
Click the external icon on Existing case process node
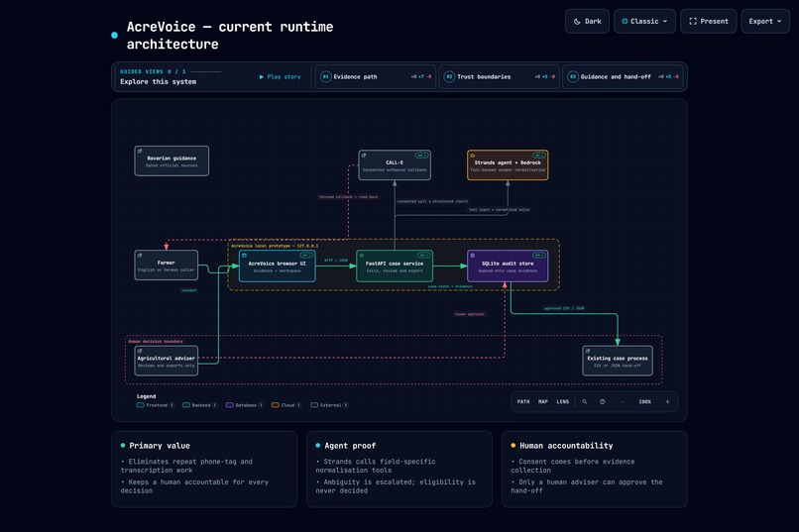tap(588, 352)
